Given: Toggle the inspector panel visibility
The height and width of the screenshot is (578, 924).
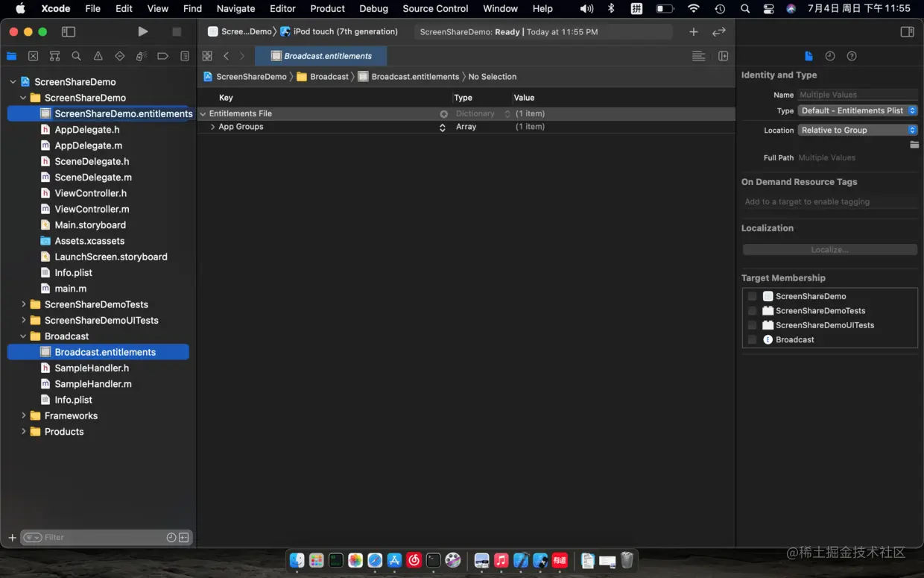Looking at the screenshot, I should point(907,32).
